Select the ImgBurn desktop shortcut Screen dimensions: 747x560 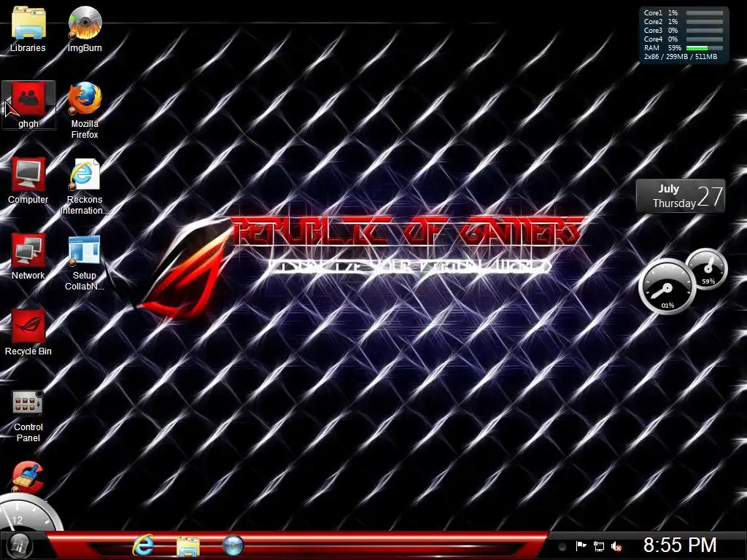click(x=85, y=28)
